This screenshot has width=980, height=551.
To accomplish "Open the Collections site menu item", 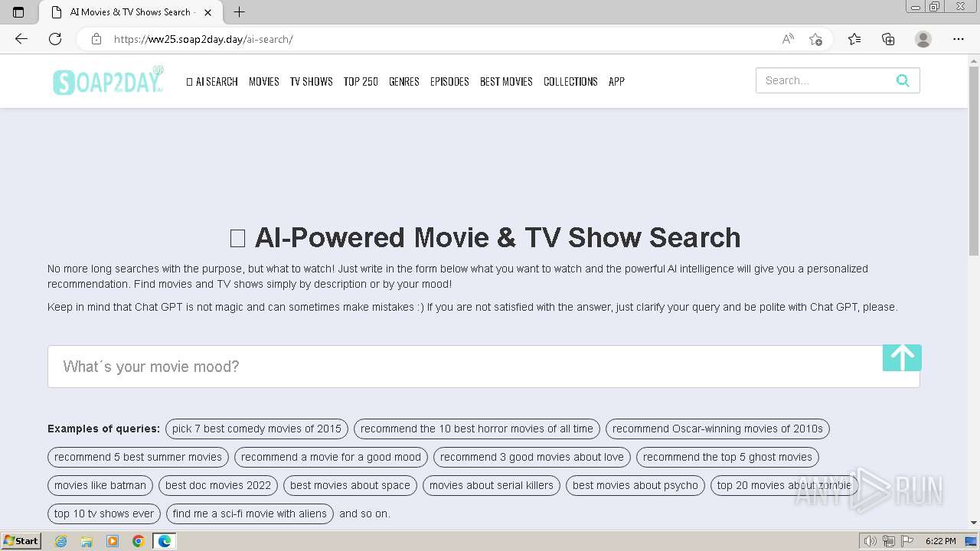I will (570, 81).
